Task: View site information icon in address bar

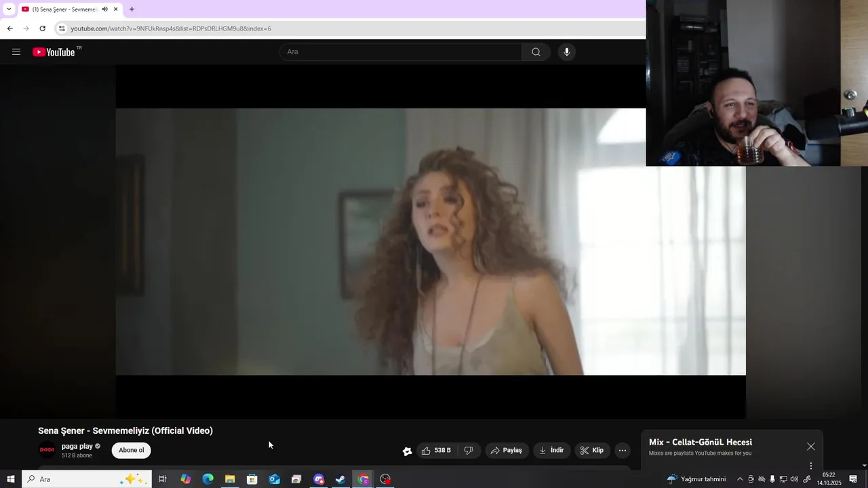Action: tap(62, 28)
